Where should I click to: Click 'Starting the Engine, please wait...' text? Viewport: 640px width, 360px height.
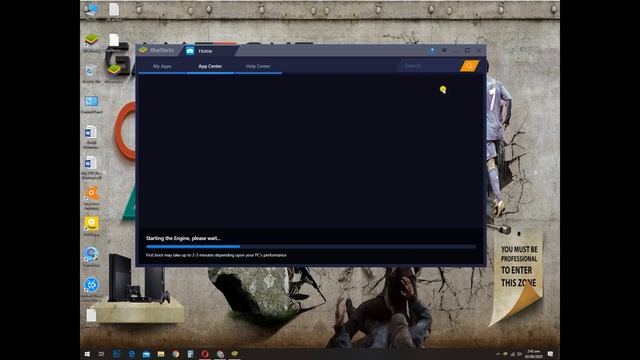tap(183, 238)
